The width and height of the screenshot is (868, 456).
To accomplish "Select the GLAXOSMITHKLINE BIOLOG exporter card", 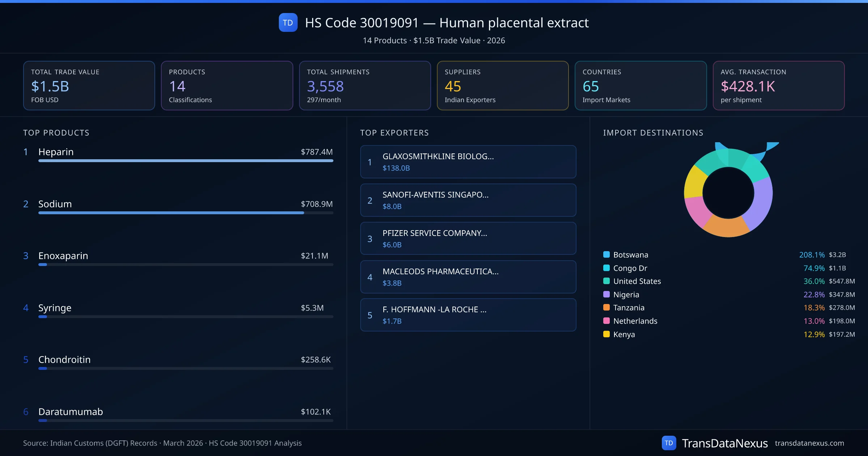I will (468, 162).
